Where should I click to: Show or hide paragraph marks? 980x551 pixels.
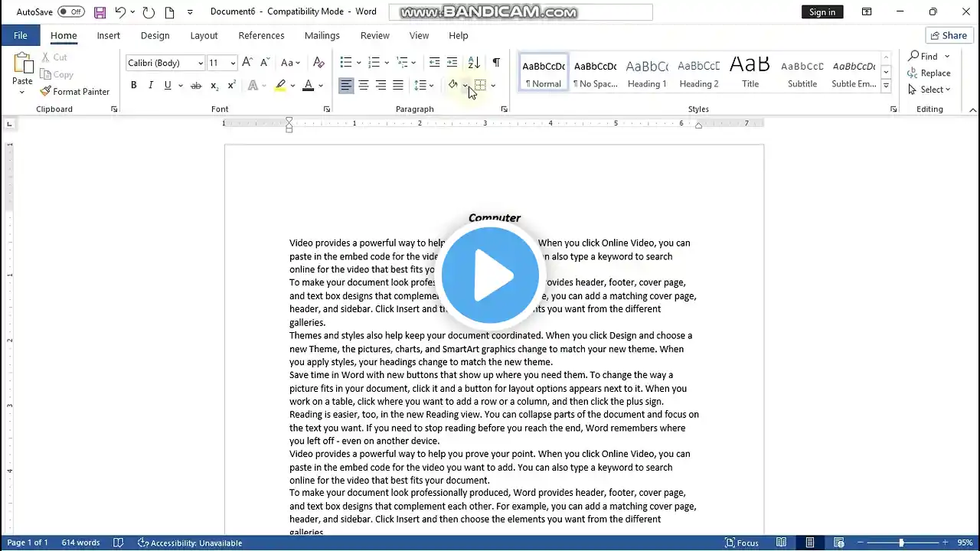pyautogui.click(x=496, y=63)
